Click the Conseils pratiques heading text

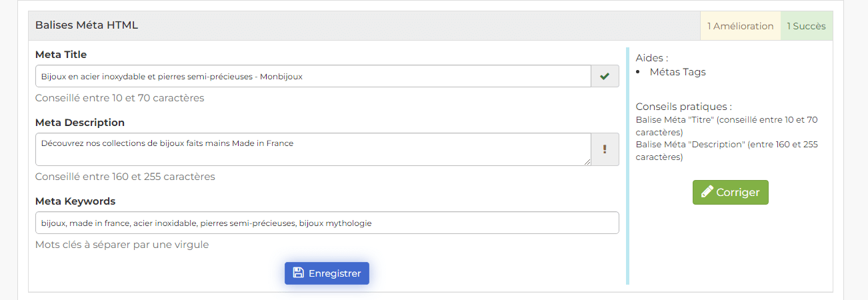click(684, 107)
